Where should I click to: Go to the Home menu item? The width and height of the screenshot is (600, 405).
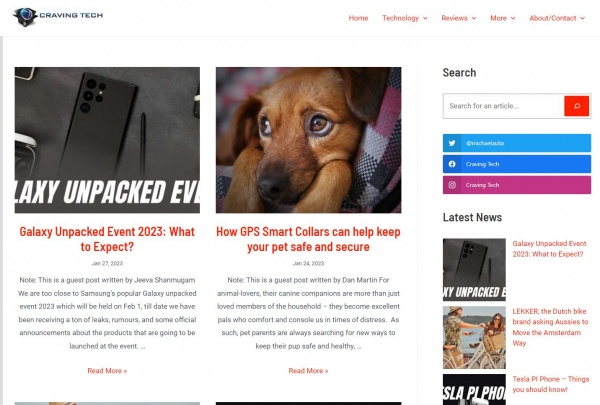358,18
